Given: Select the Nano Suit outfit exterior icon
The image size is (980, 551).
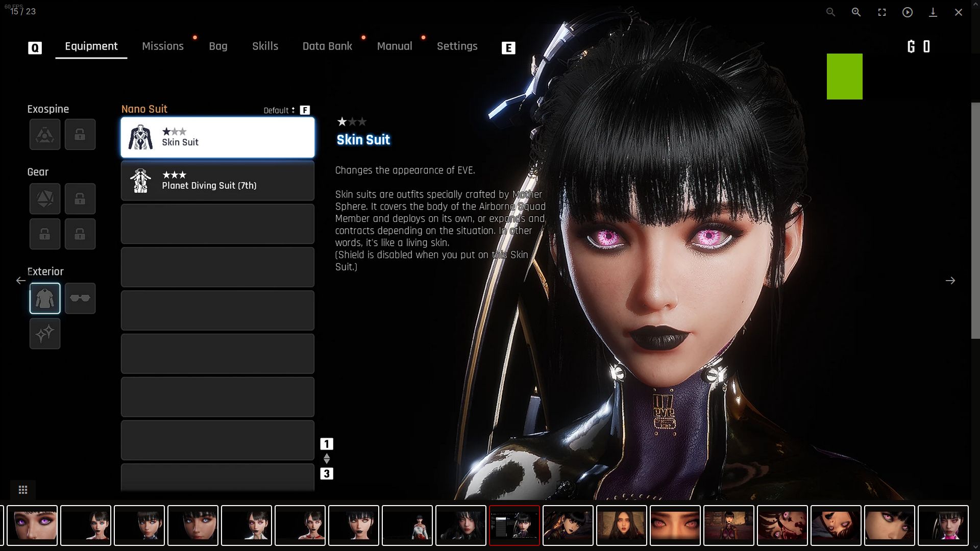Looking at the screenshot, I should (x=45, y=298).
